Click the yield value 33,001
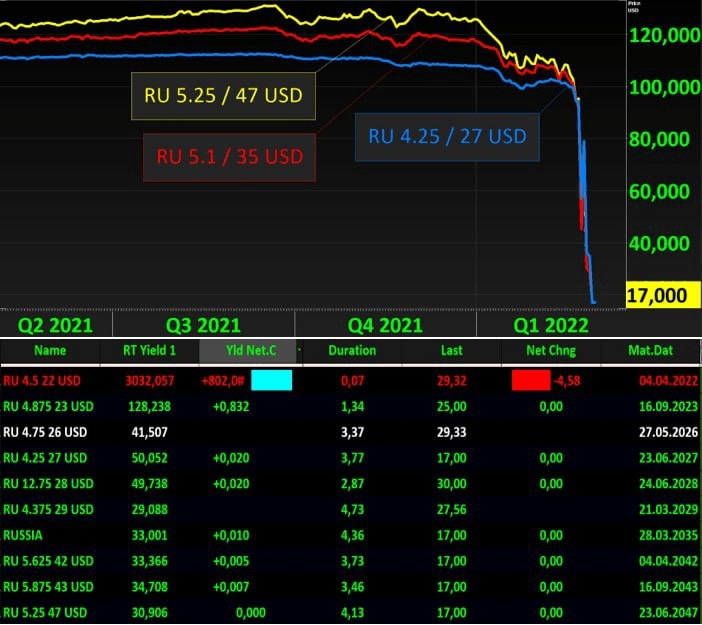Image resolution: width=702 pixels, height=625 pixels. coord(150,535)
